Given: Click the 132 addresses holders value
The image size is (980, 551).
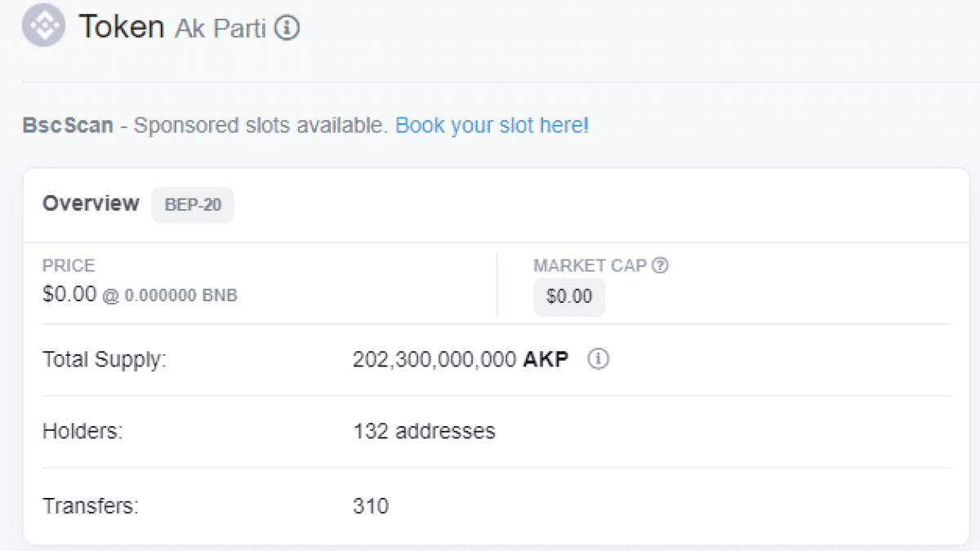Looking at the screenshot, I should [x=424, y=431].
